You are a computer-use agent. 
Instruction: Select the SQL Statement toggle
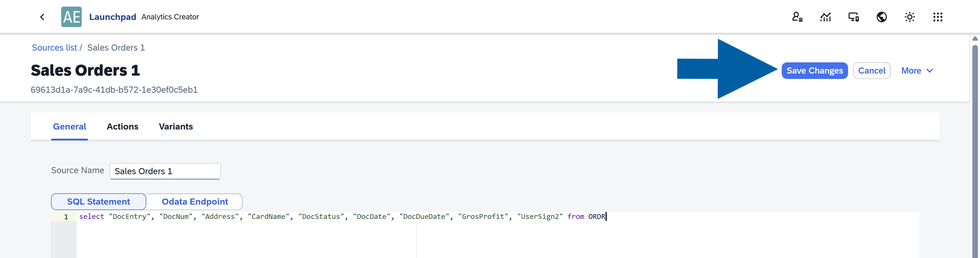pos(98,201)
